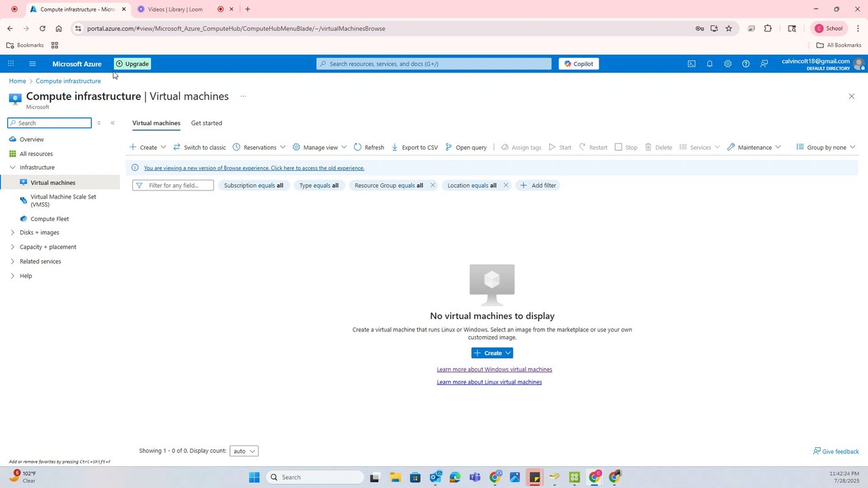Open the Cloud Shell icon in header
Viewport: 868px width, 488px height.
tap(691, 64)
